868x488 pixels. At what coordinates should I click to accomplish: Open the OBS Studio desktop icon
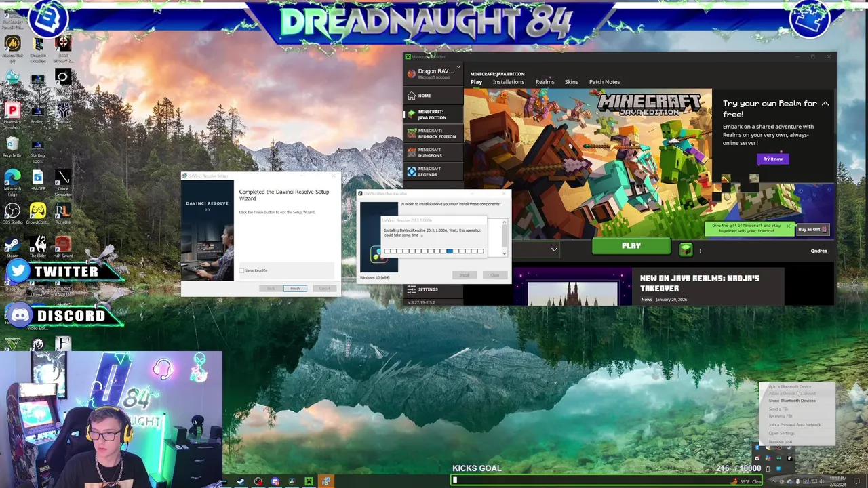pos(12,213)
